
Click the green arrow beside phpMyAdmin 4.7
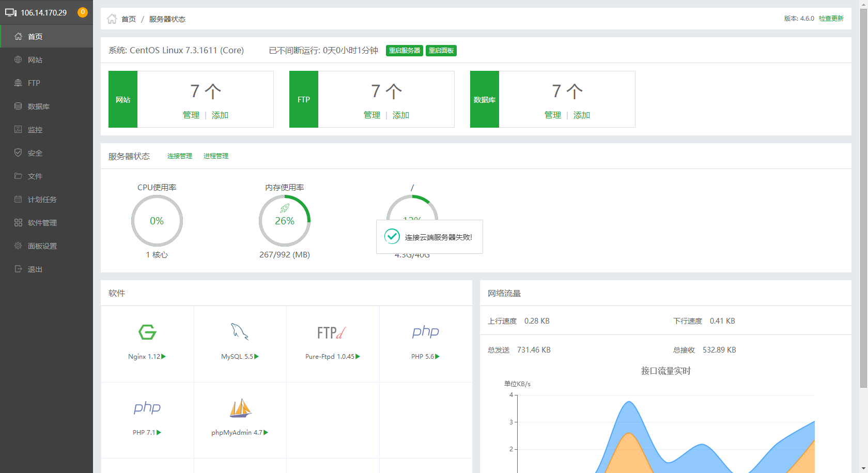266,433
